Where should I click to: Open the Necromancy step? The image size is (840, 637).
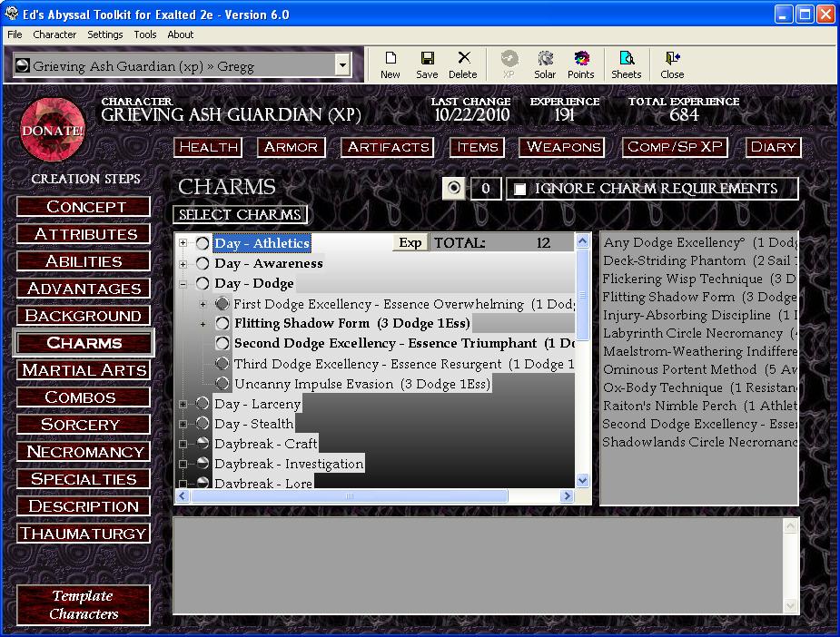[x=84, y=452]
